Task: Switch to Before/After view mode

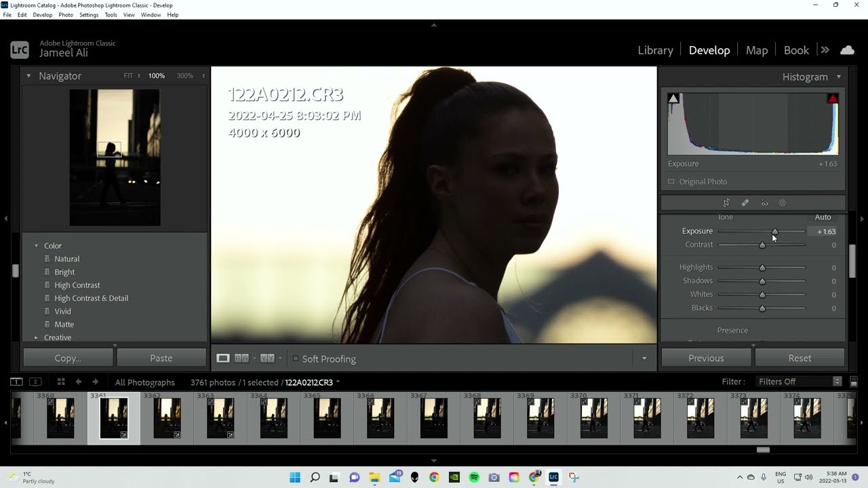Action: 267,359
